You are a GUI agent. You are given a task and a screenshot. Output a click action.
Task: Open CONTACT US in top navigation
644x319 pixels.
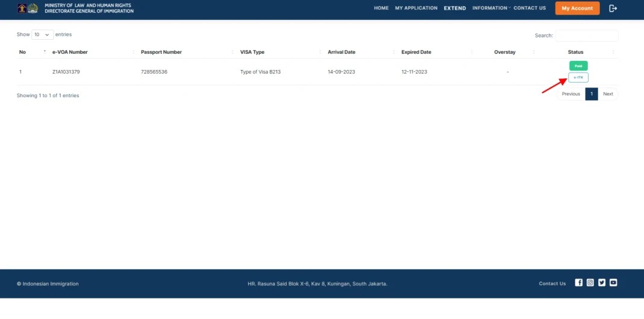(x=530, y=8)
